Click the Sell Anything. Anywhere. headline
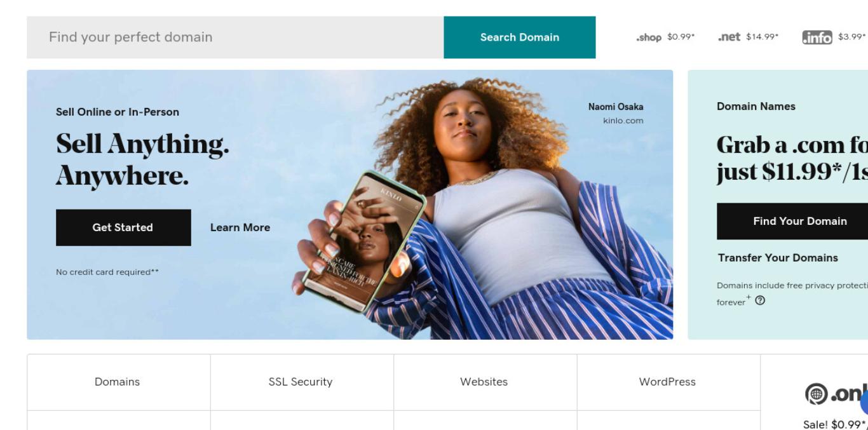This screenshot has width=868, height=430. [142, 160]
